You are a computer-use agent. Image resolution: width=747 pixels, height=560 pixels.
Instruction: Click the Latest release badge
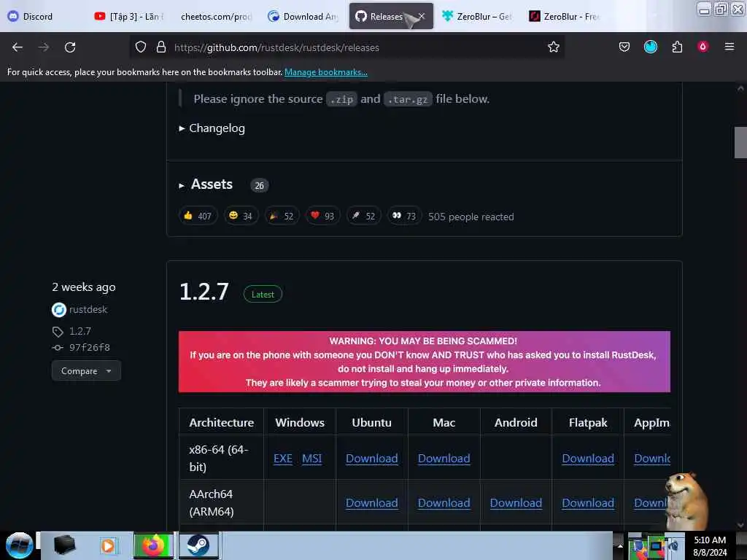pyautogui.click(x=263, y=295)
